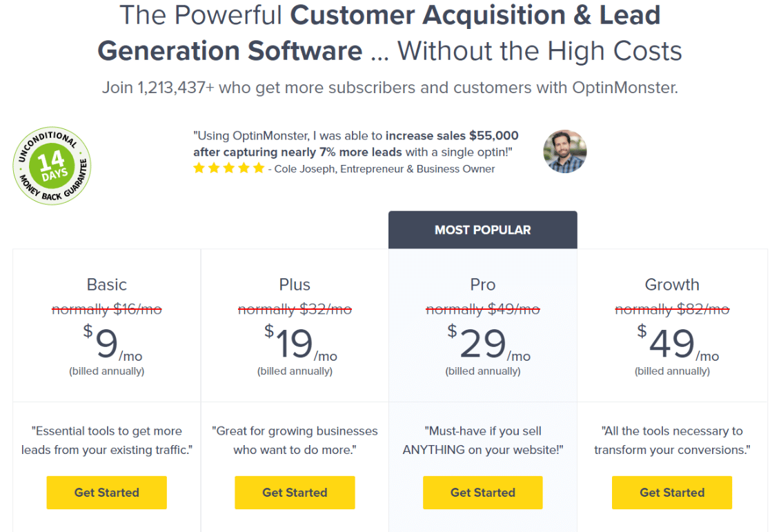Click the Basic plan title
Image resolution: width=770 pixels, height=532 pixels.
point(106,284)
